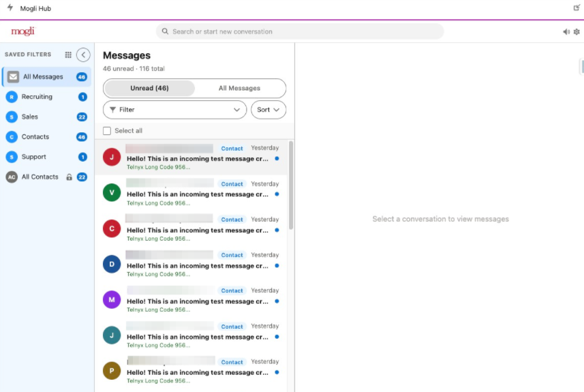Click the Support S circle icon
This screenshot has width=584, height=392.
tap(12, 157)
